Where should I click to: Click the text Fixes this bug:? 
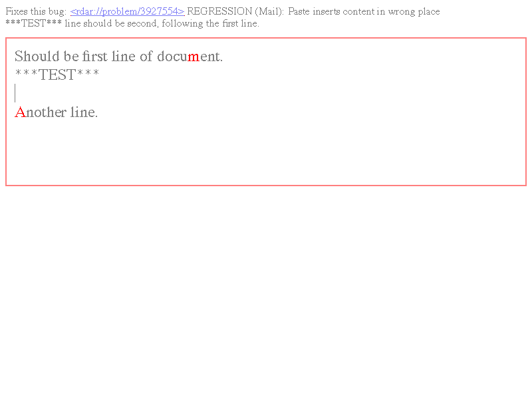[x=36, y=11]
